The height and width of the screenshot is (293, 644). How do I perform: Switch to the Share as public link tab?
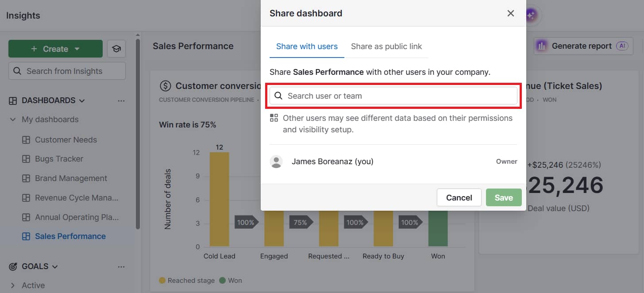(386, 46)
